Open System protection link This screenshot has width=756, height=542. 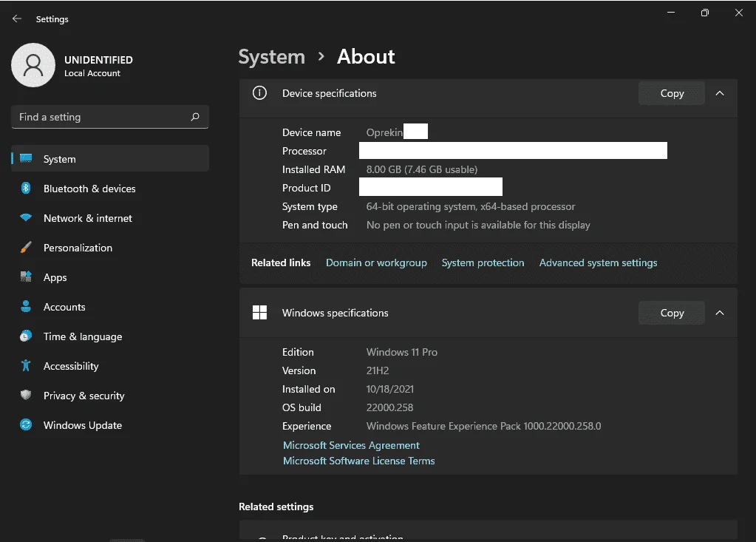pyautogui.click(x=483, y=262)
